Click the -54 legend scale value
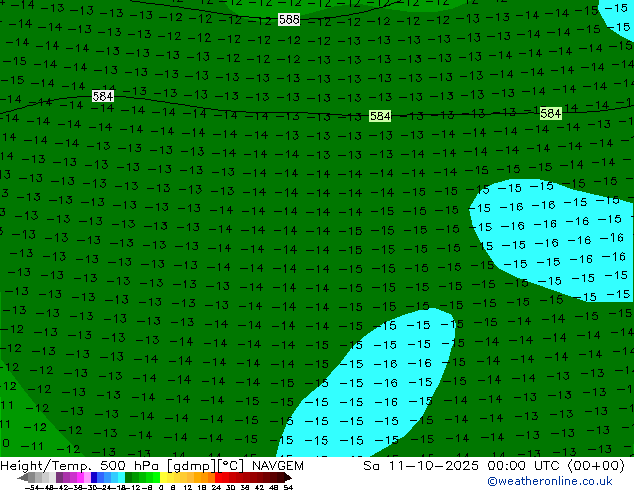Viewport: 634px width, 490px height. tap(32, 487)
